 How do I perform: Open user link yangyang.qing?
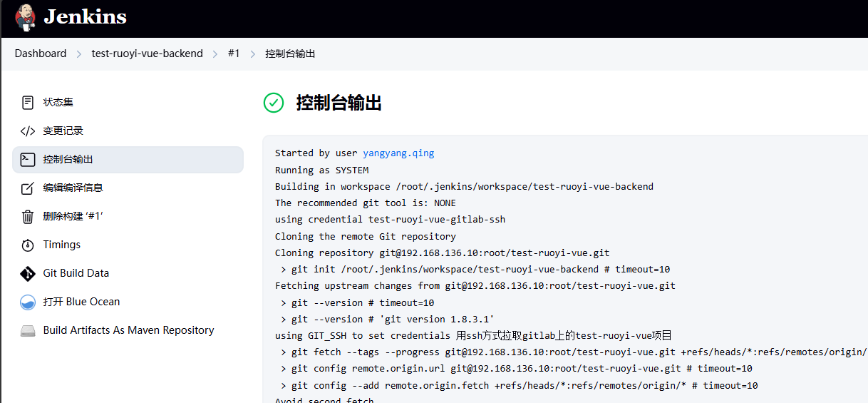(398, 153)
